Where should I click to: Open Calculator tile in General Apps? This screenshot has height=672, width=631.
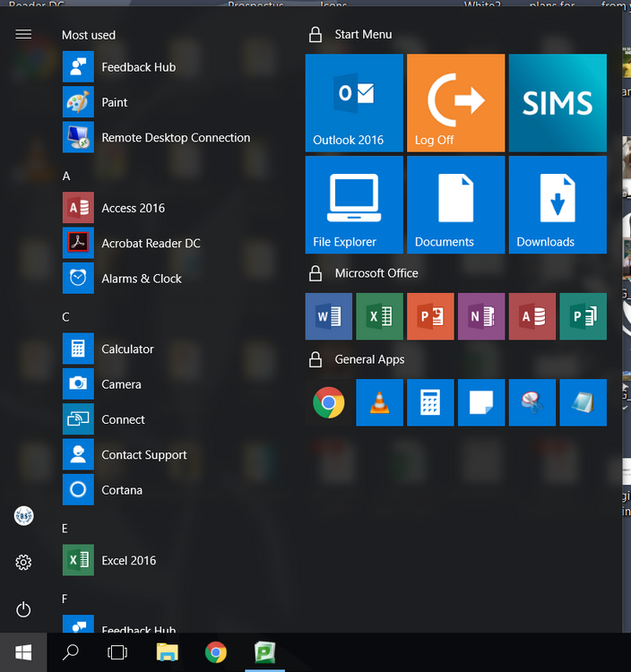point(430,402)
